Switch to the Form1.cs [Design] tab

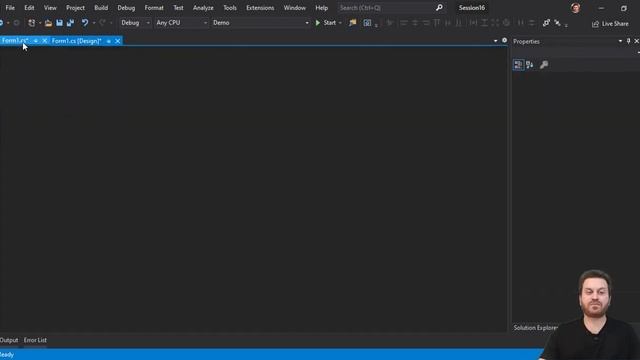point(76,41)
